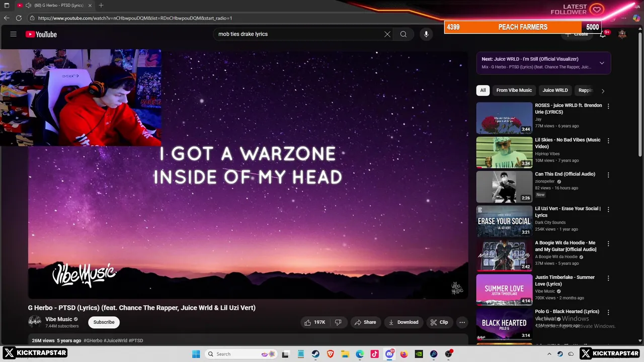The width and height of the screenshot is (644, 362).
Task: Reload the page with refresh icon
Action: pyautogui.click(x=19, y=18)
